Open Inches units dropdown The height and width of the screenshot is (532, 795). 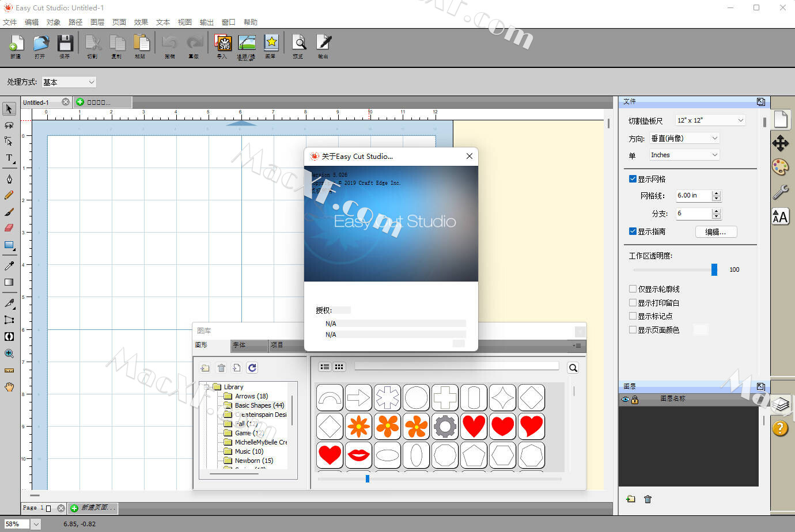(684, 155)
